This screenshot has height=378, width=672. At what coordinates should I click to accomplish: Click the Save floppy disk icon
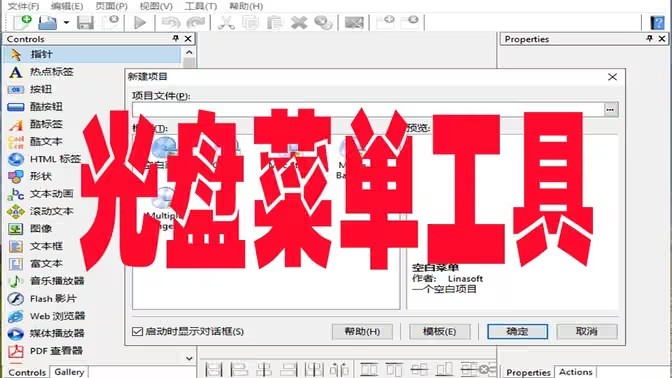pos(85,22)
